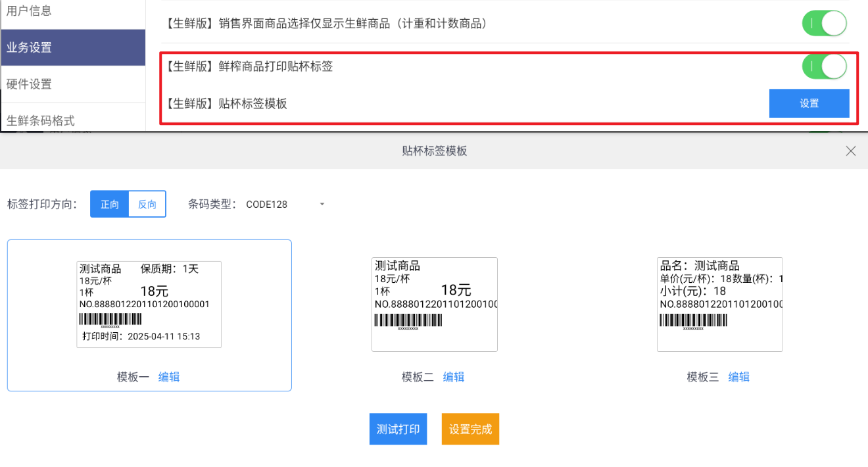Click the 模板二 caption text
The image size is (868, 467).
tap(418, 377)
